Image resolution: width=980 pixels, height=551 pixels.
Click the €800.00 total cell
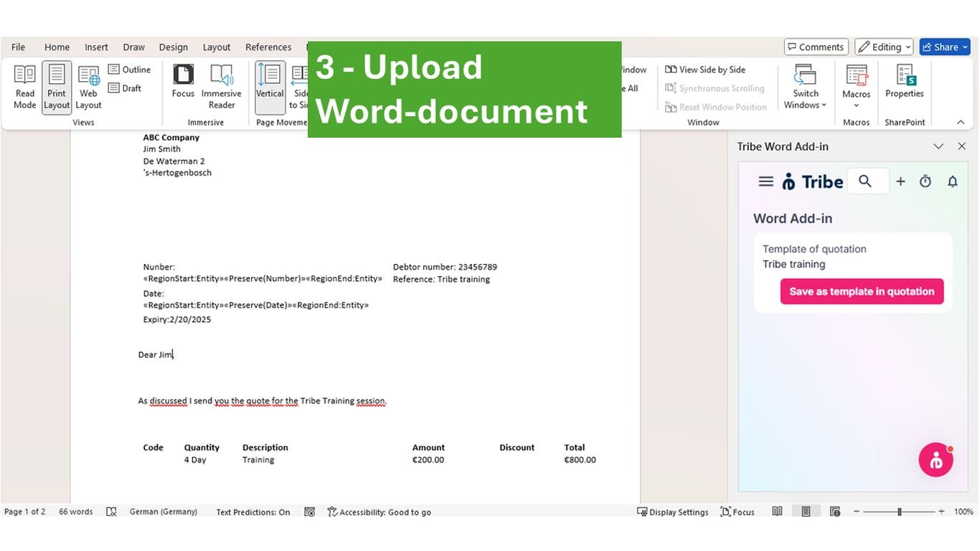(580, 460)
